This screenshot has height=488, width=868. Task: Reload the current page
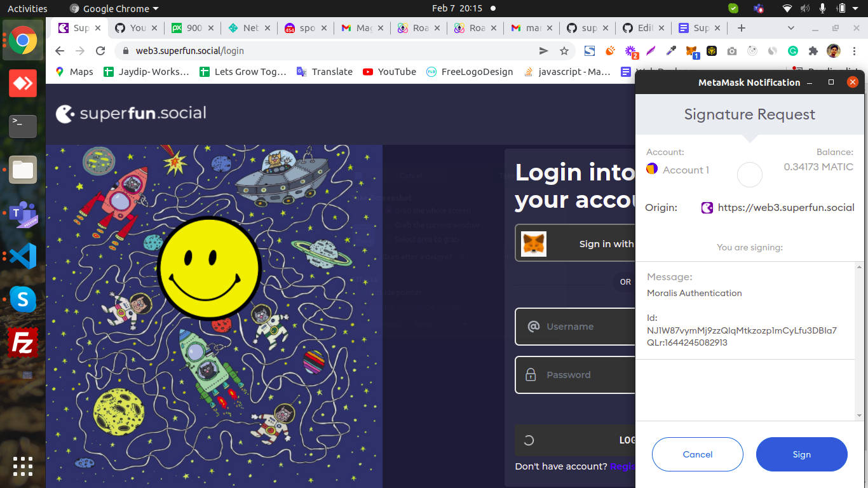[100, 51]
